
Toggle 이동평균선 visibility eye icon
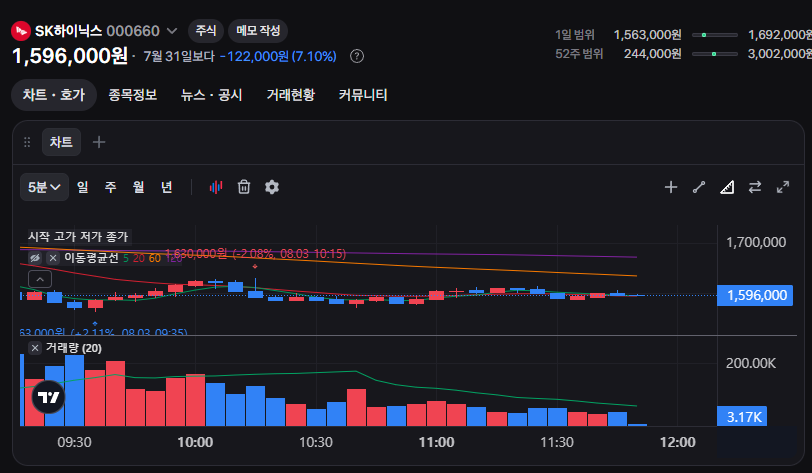(x=35, y=257)
